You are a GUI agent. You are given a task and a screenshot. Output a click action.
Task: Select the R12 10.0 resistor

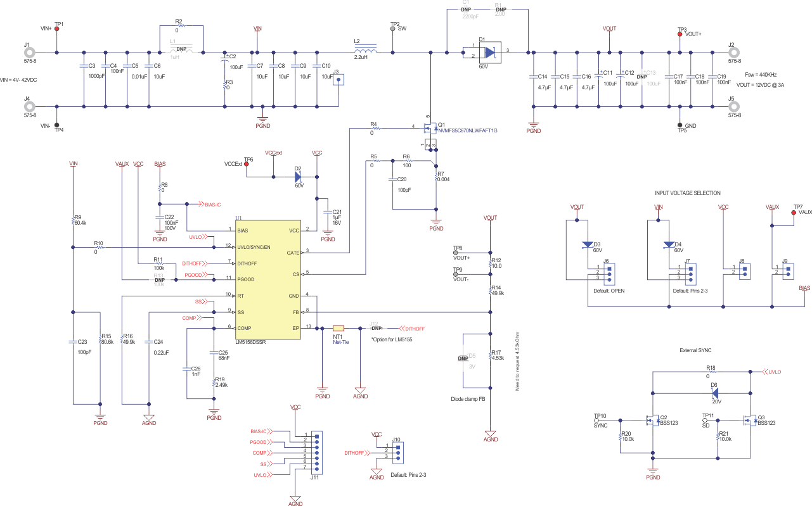pyautogui.click(x=490, y=263)
